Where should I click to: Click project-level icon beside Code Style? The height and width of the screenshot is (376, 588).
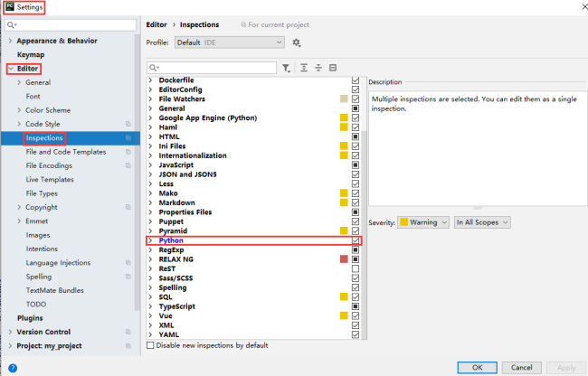128,124
